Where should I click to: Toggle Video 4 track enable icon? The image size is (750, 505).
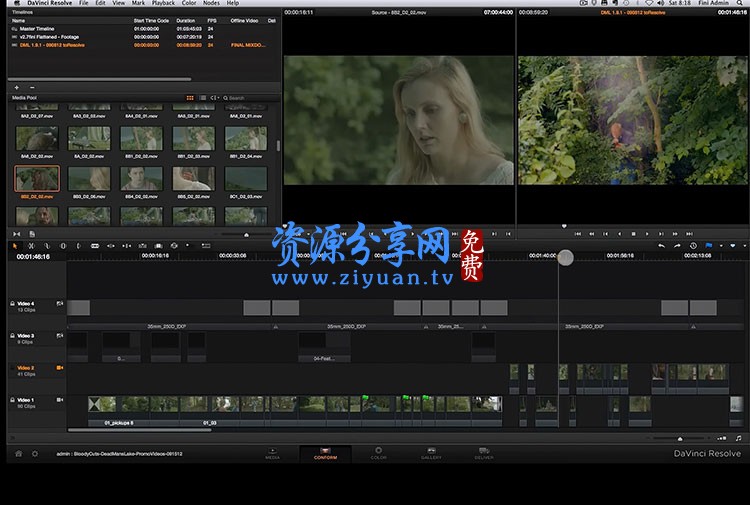(x=60, y=303)
